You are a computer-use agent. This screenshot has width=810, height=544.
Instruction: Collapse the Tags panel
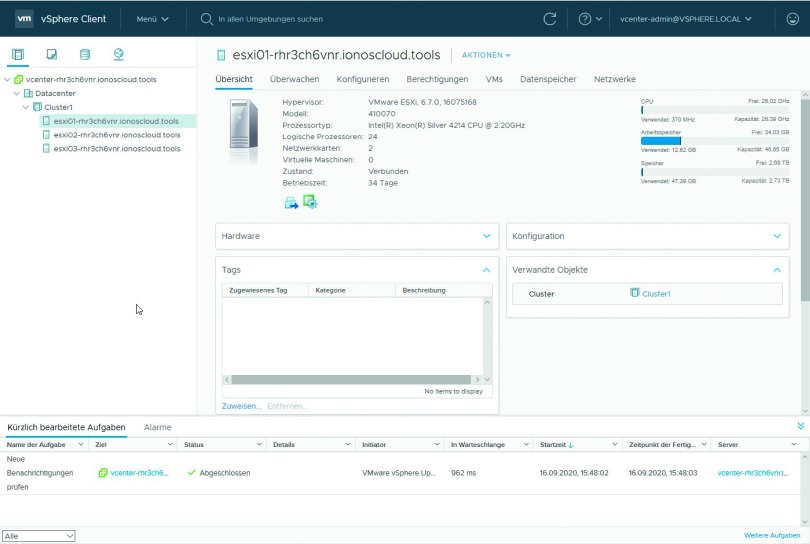tap(486, 270)
